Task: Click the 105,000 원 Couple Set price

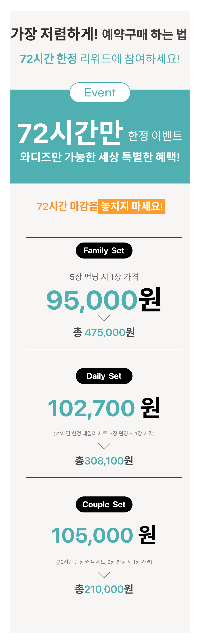Action: coord(104,535)
